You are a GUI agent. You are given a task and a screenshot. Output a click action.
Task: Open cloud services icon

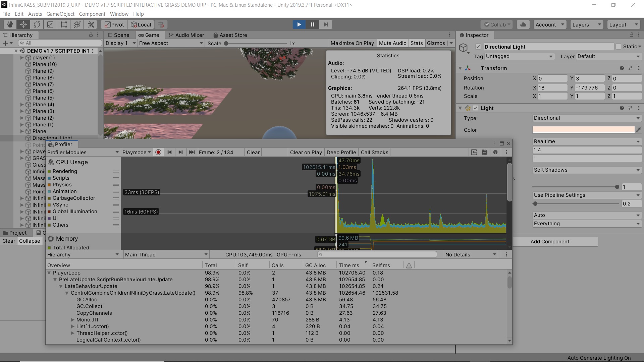(x=523, y=24)
